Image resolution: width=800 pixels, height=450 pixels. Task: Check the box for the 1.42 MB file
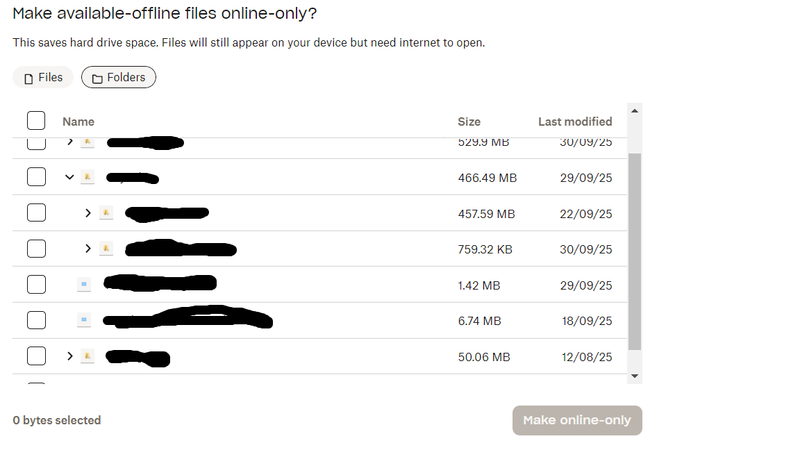click(x=36, y=284)
